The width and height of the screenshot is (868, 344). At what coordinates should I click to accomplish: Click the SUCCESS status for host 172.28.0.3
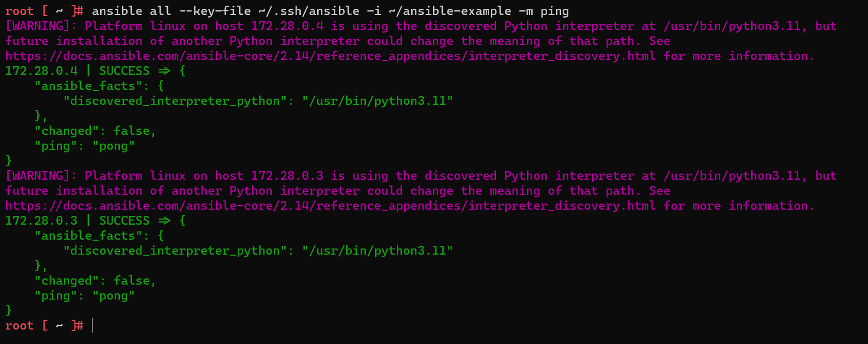click(x=124, y=221)
